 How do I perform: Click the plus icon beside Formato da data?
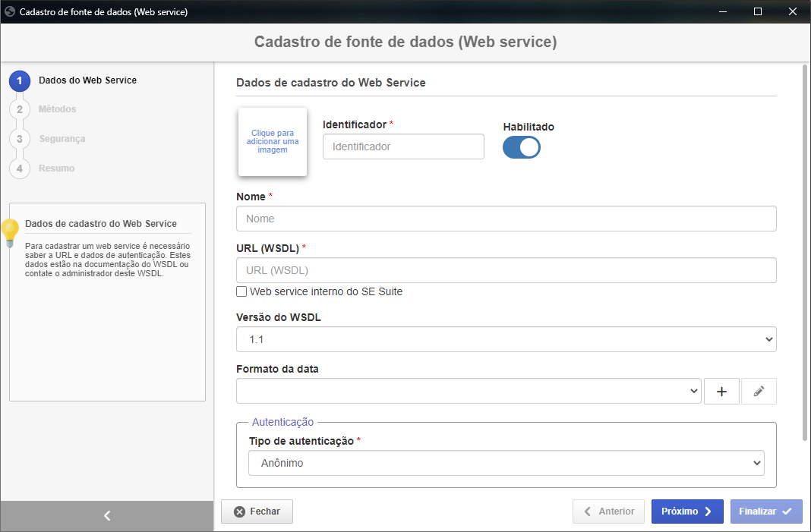click(721, 392)
